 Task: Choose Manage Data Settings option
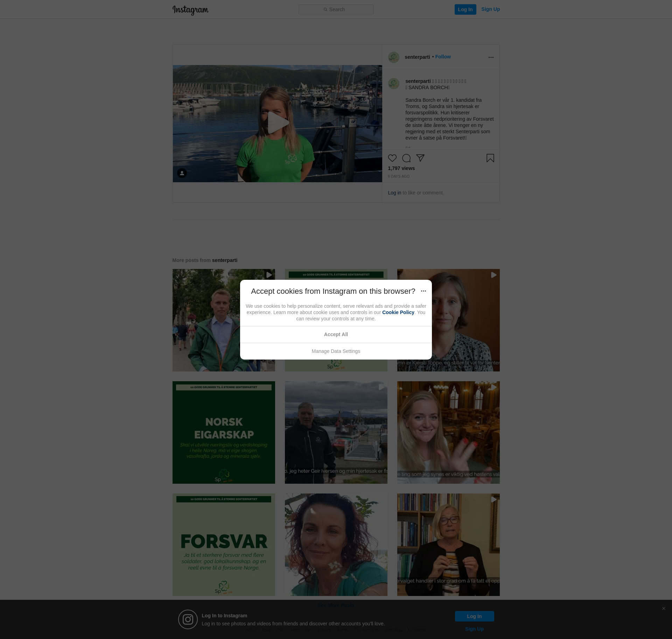pyautogui.click(x=336, y=351)
